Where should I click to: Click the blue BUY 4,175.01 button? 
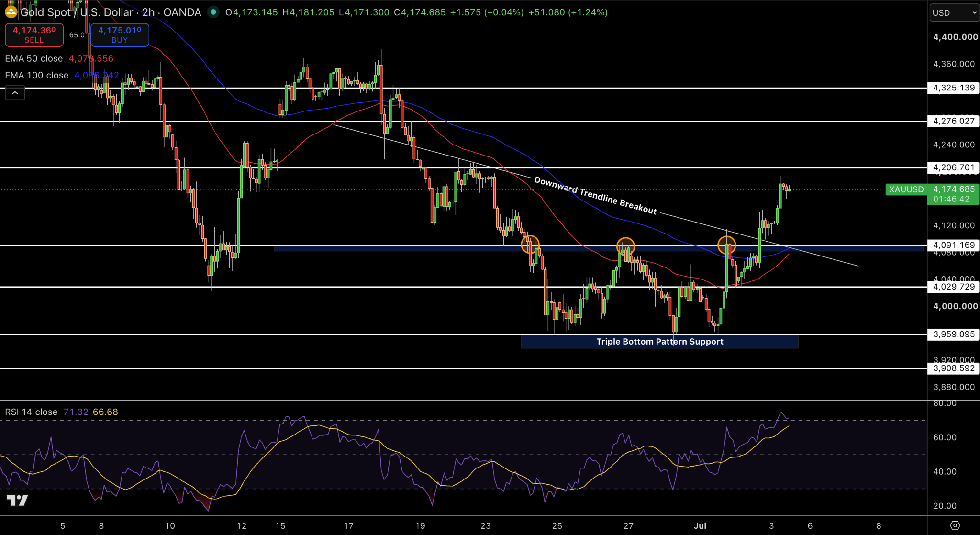120,35
